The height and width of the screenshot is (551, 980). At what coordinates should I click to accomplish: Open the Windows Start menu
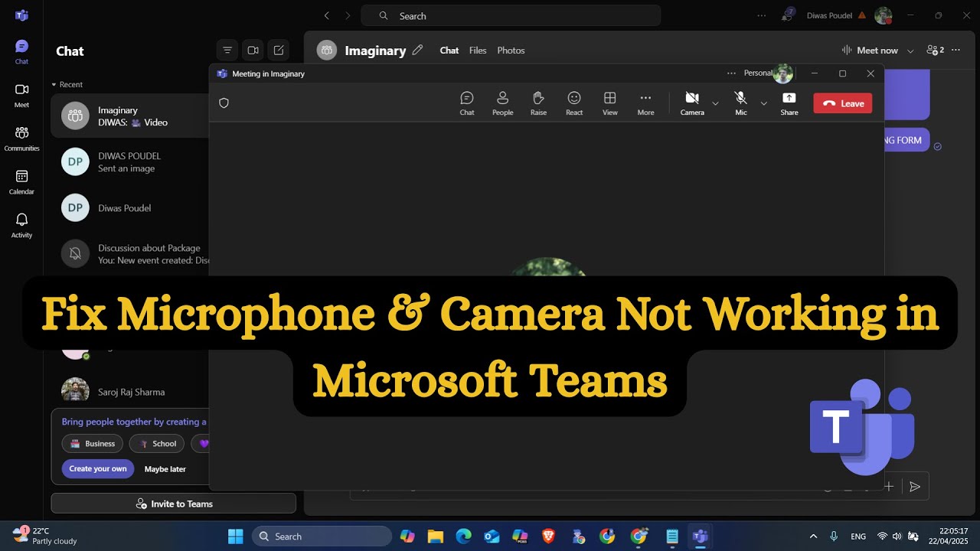235,536
